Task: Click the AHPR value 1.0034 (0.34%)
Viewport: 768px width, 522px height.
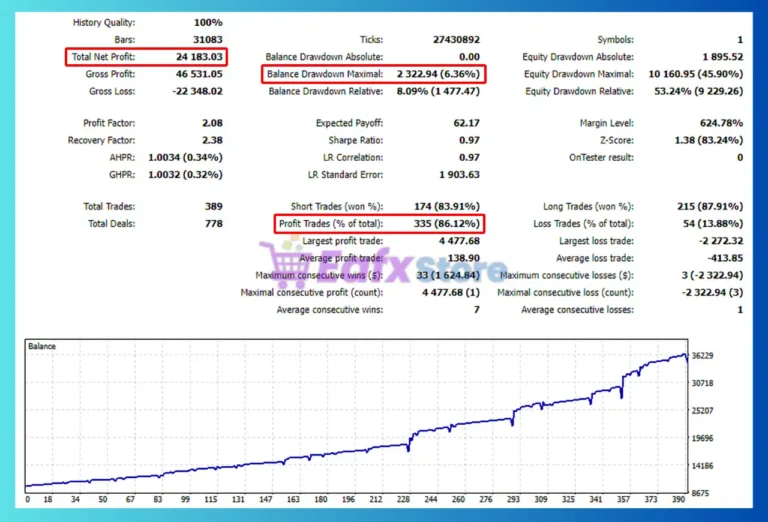Action: 186,157
